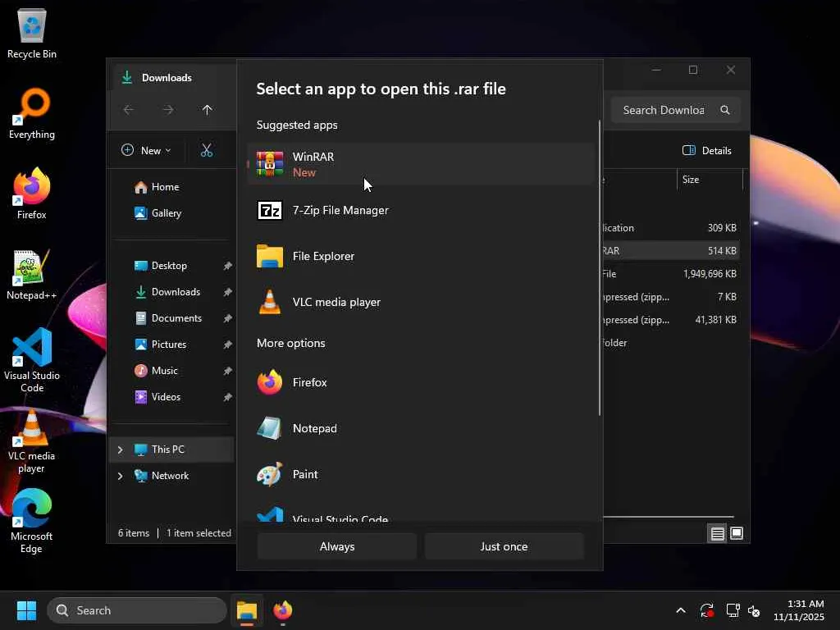840x630 pixels.
Task: Select VLC media player desktop shortcut
Action: pyautogui.click(x=32, y=441)
